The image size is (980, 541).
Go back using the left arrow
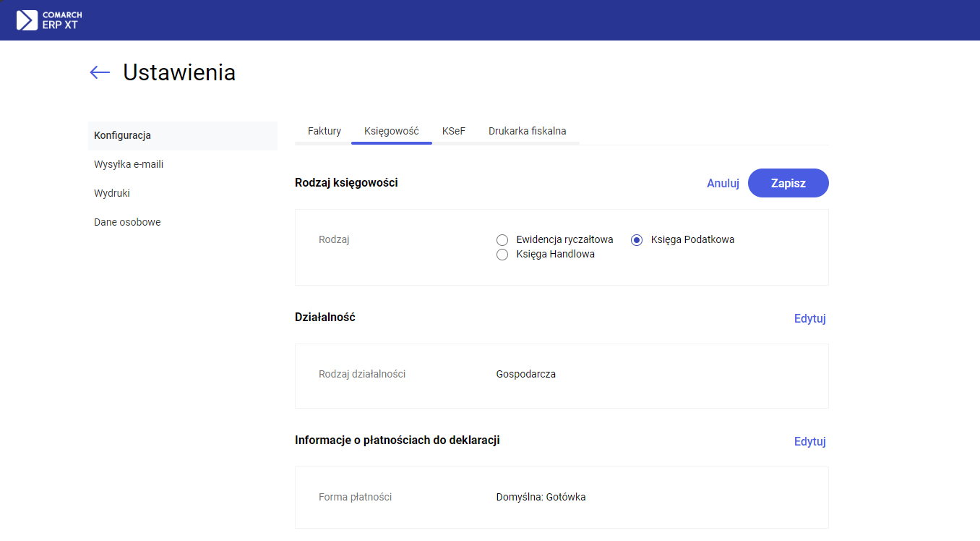(x=100, y=72)
